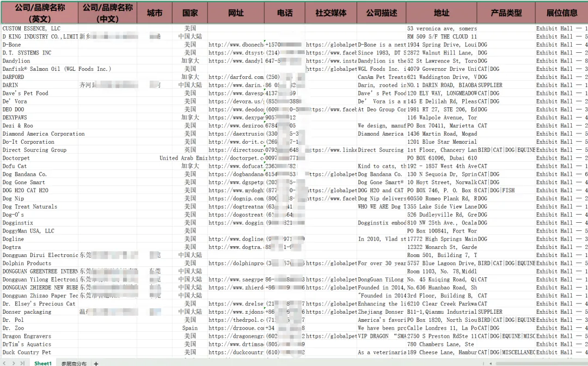The width and height of the screenshot is (588, 366).
Task: Select Diamond America Corporation cell
Action: coord(40,134)
